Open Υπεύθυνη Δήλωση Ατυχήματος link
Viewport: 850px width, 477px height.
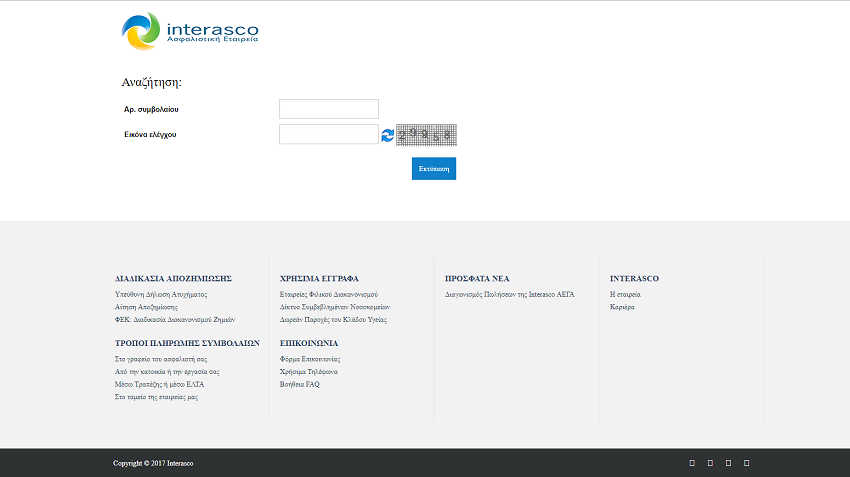pyautogui.click(x=161, y=295)
